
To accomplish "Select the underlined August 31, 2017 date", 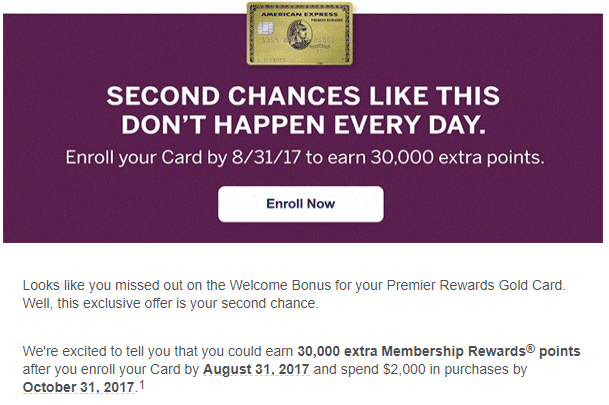I will [x=256, y=369].
